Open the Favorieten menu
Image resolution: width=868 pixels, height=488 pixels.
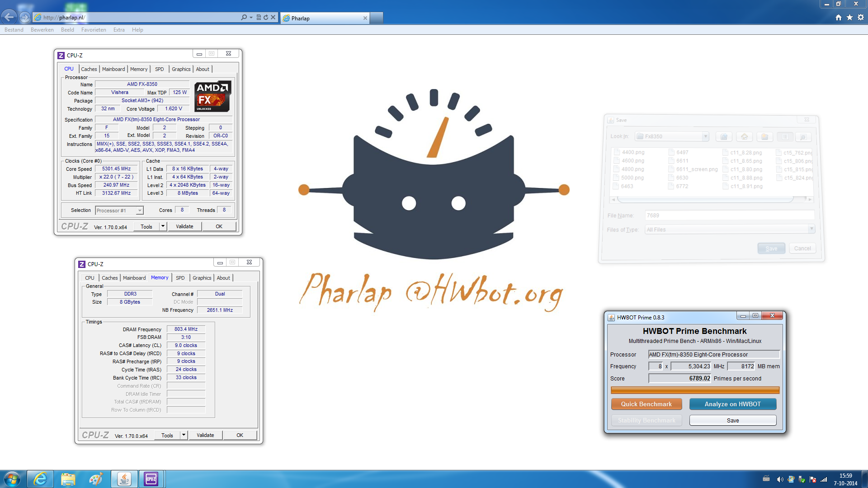(x=94, y=30)
